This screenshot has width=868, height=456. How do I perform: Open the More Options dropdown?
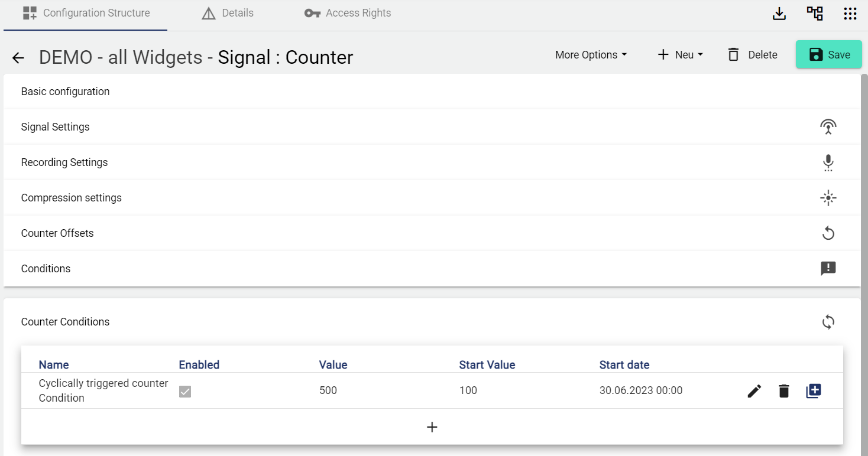coord(591,55)
